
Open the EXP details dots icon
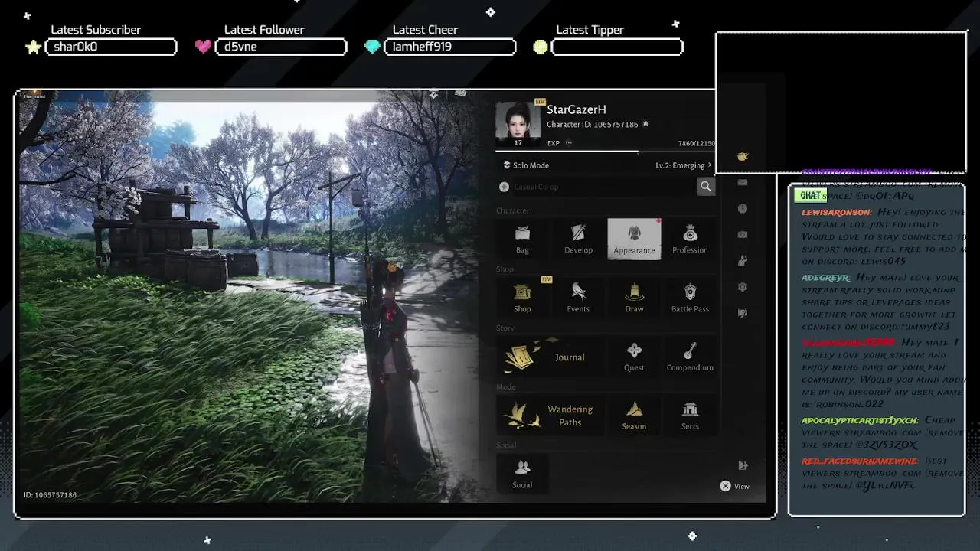(x=568, y=143)
